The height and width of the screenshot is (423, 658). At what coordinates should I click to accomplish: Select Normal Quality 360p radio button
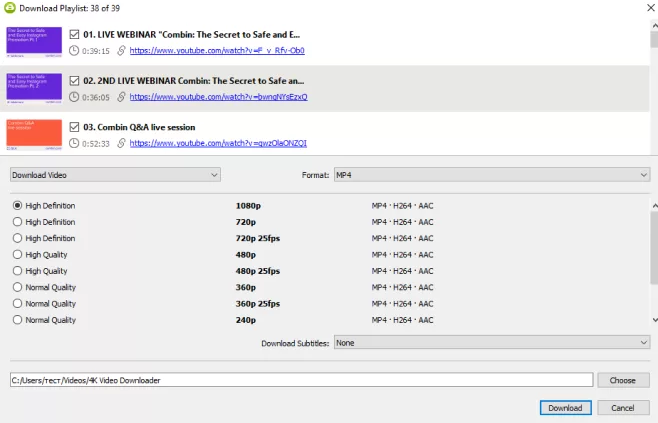(x=17, y=287)
